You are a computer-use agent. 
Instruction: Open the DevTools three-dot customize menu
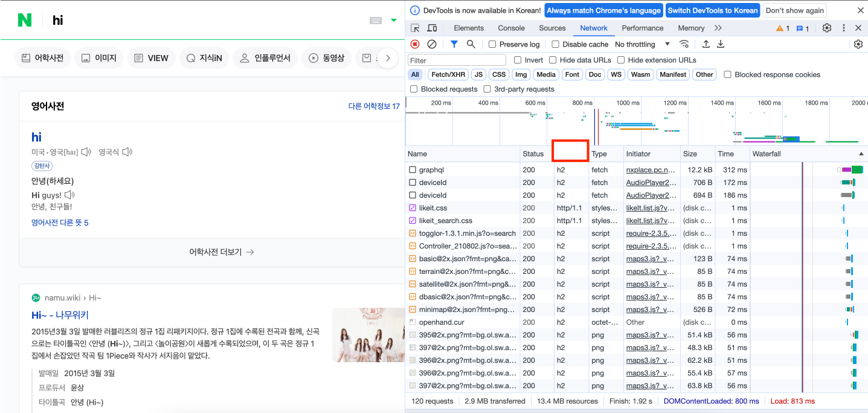[x=844, y=28]
